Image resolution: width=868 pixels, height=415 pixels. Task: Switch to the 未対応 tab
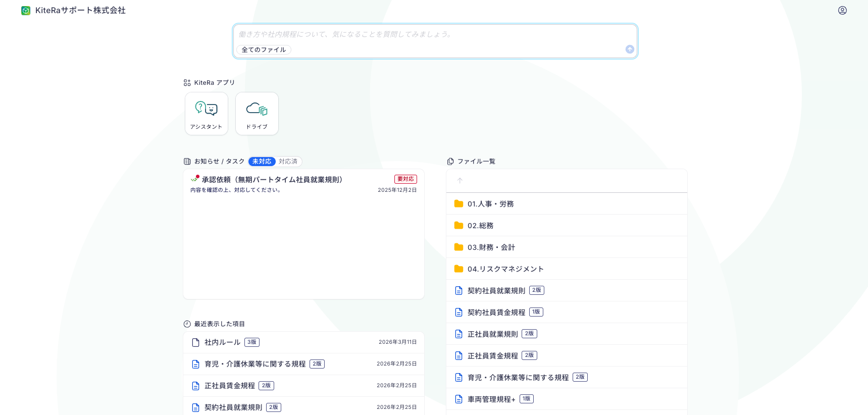262,162
